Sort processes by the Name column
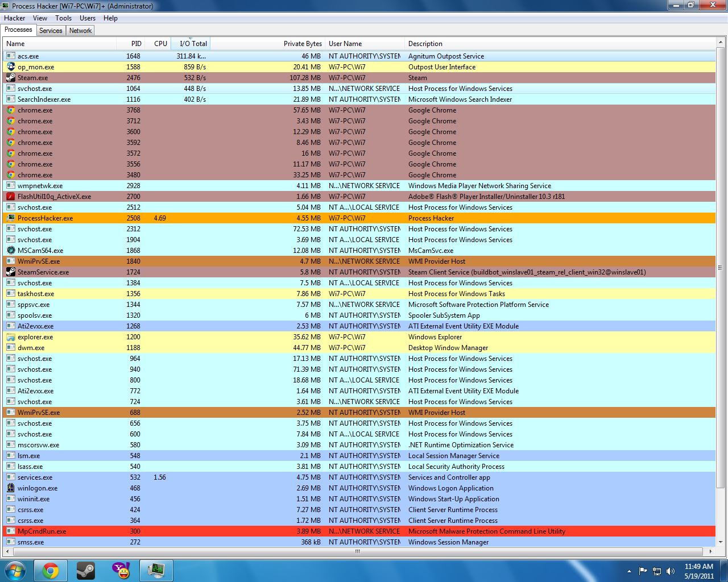This screenshot has width=728, height=582. pyautogui.click(x=60, y=44)
